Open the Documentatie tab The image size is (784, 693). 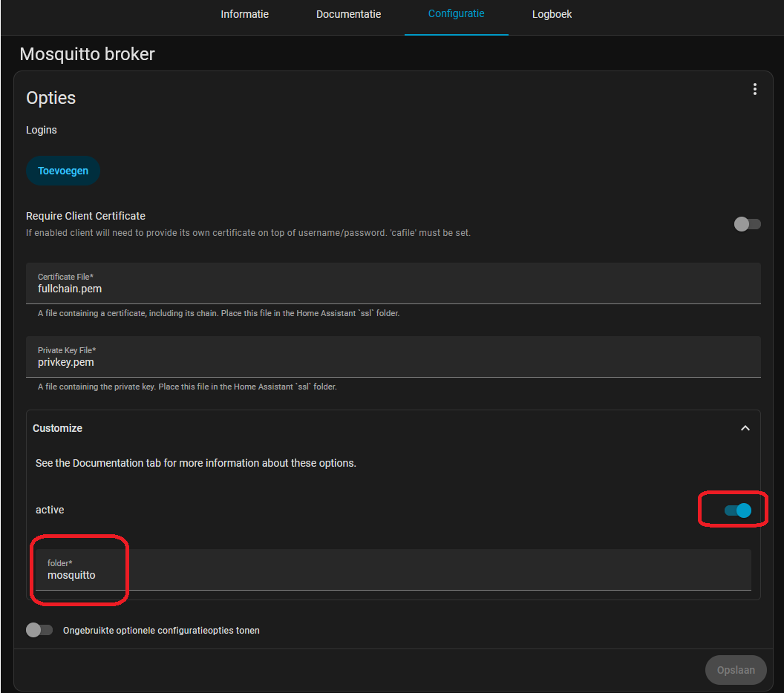tap(348, 15)
